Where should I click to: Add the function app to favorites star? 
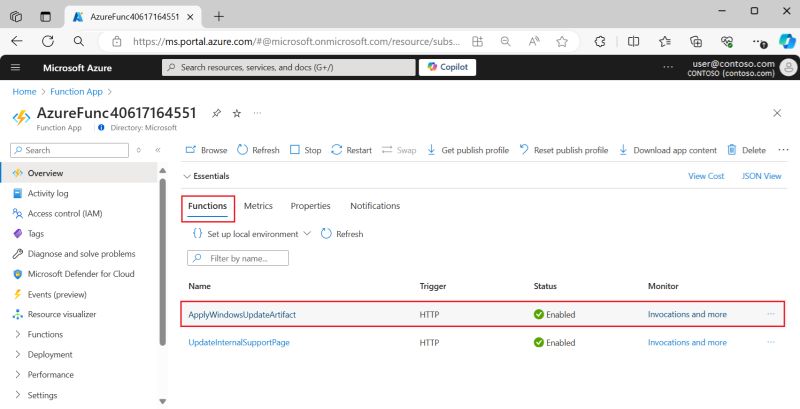pos(237,113)
